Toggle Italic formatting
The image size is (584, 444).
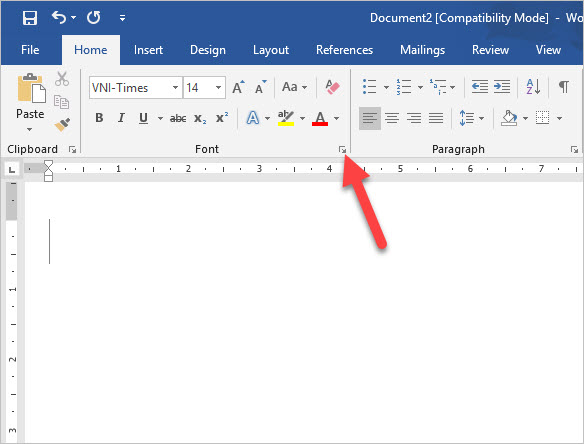coord(121,118)
